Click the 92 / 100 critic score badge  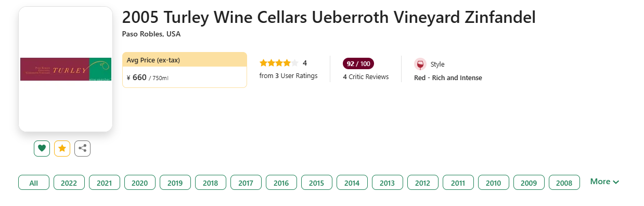[358, 63]
